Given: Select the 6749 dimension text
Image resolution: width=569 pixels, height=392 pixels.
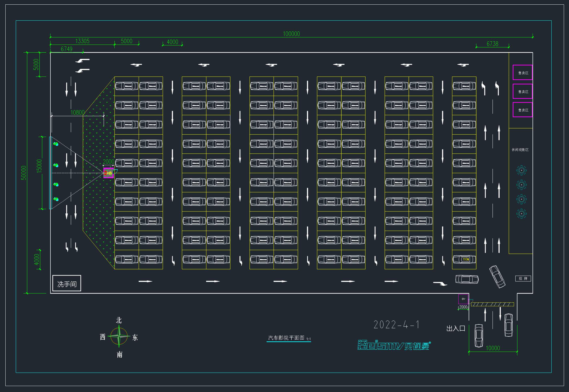Looking at the screenshot, I should click(x=67, y=49).
